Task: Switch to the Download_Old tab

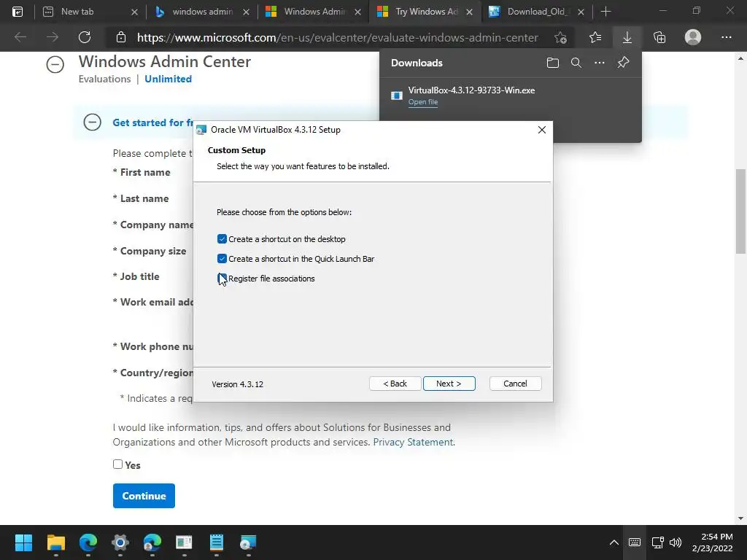Action: pos(538,12)
